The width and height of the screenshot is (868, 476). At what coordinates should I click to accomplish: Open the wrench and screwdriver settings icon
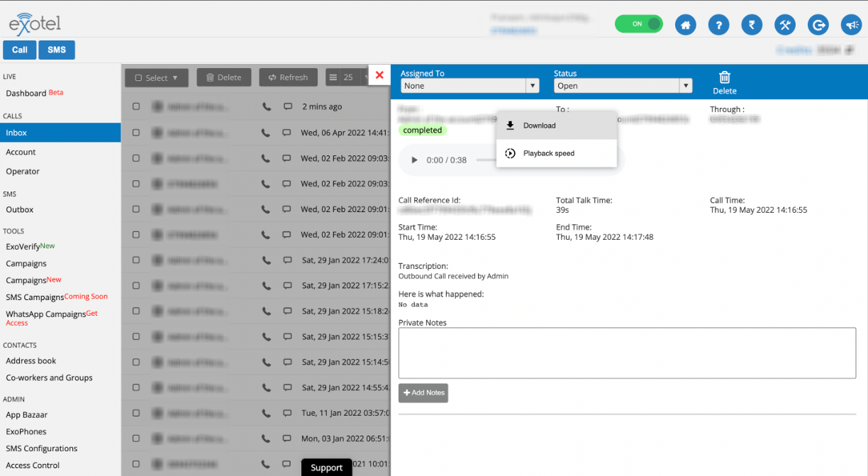click(785, 25)
